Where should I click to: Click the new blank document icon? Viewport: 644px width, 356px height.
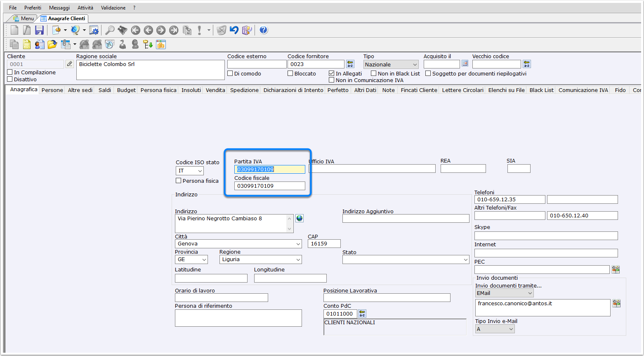pos(14,30)
